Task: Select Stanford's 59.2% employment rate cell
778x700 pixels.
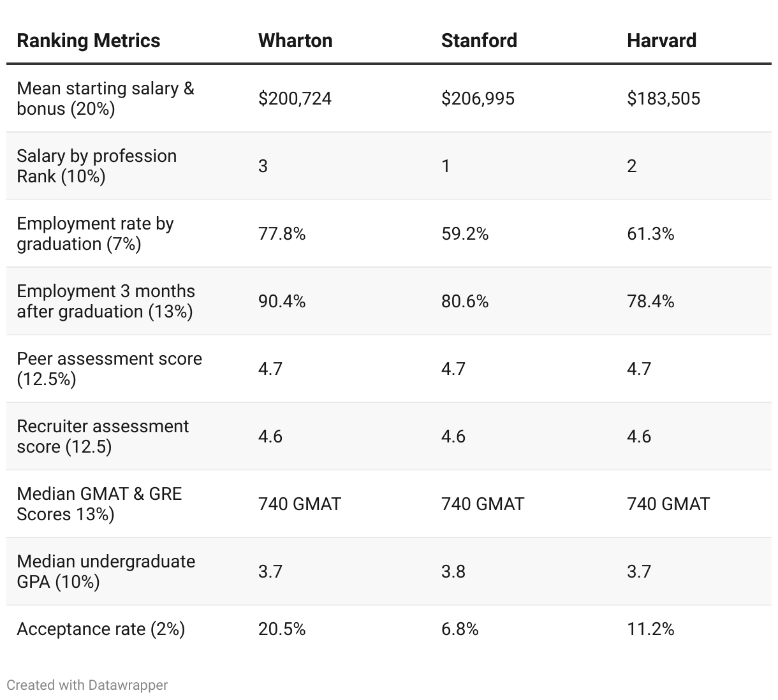Action: click(x=465, y=234)
